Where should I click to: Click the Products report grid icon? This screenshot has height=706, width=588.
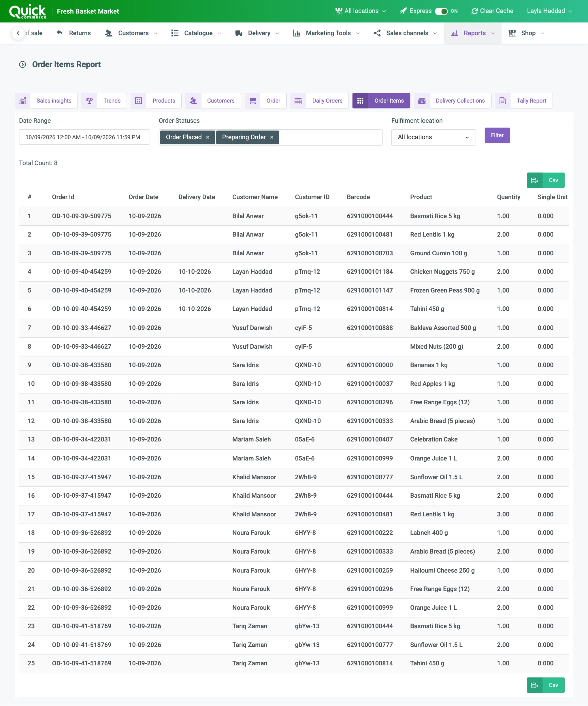click(139, 101)
